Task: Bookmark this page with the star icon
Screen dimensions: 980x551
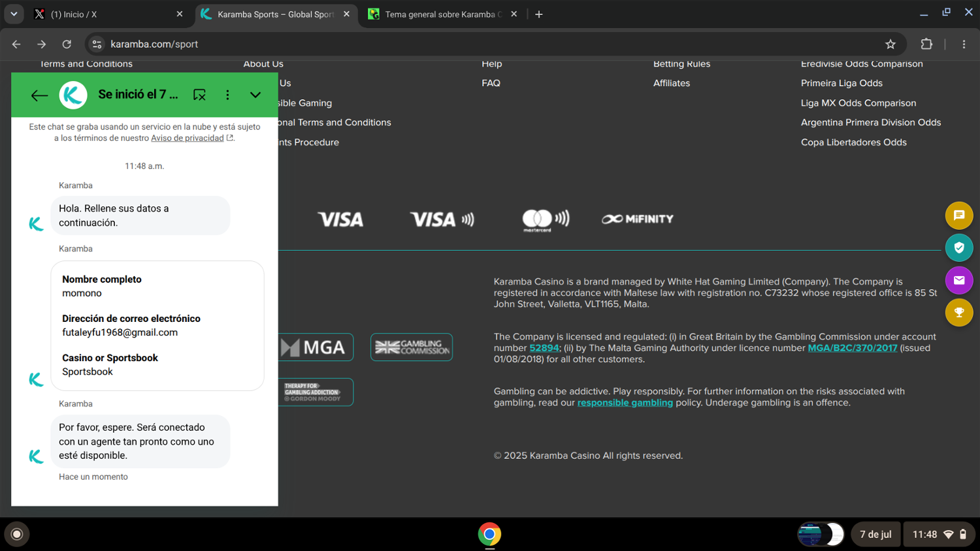Action: tap(890, 44)
